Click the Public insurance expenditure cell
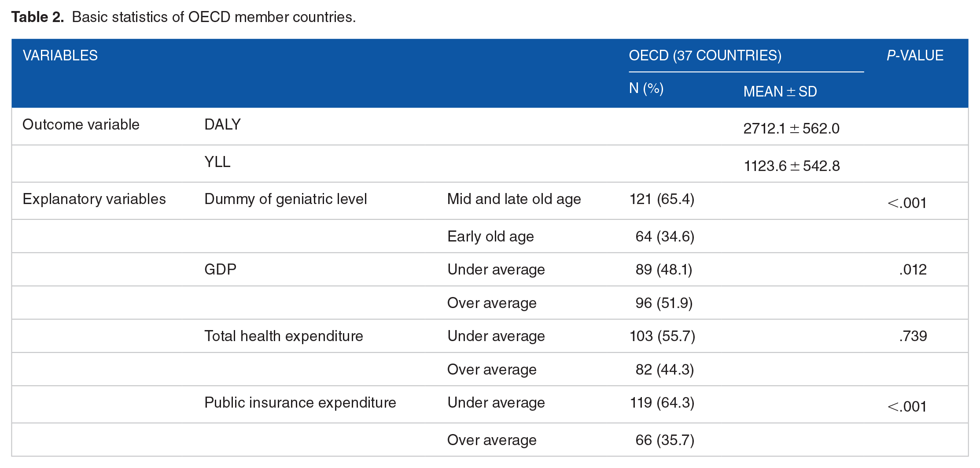 300,403
